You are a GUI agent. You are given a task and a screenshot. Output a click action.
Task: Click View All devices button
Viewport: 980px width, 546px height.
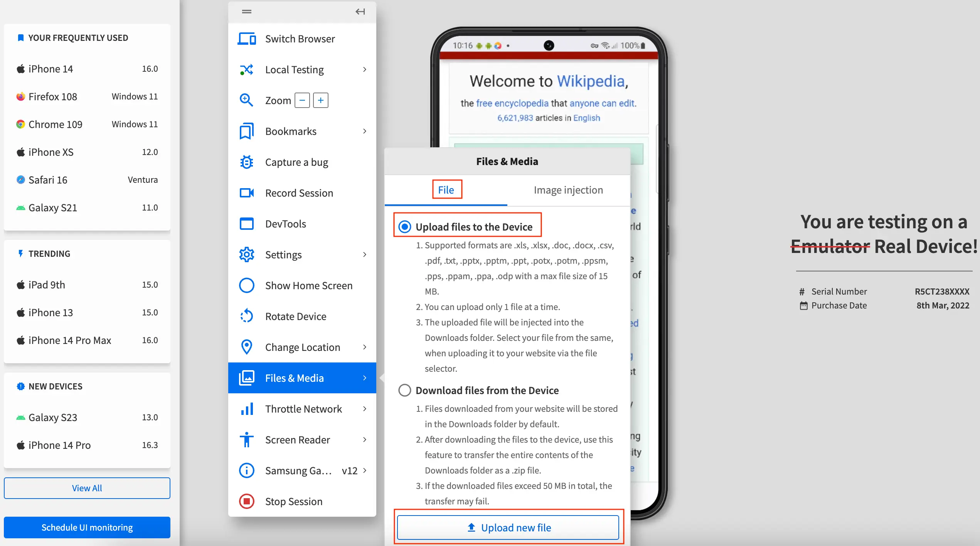pyautogui.click(x=86, y=487)
